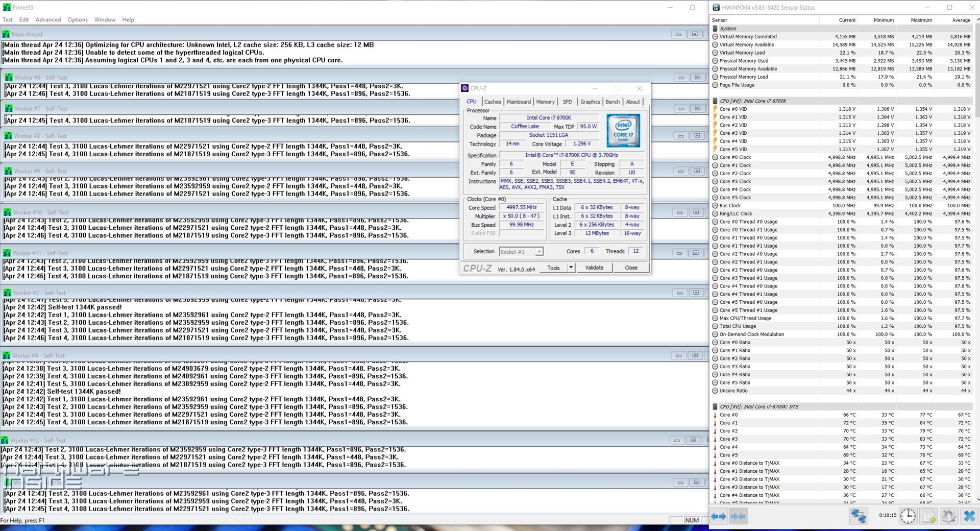Open HWiNFO remote network monitors icon
Viewport: 980px width, 531px height.
[858, 516]
